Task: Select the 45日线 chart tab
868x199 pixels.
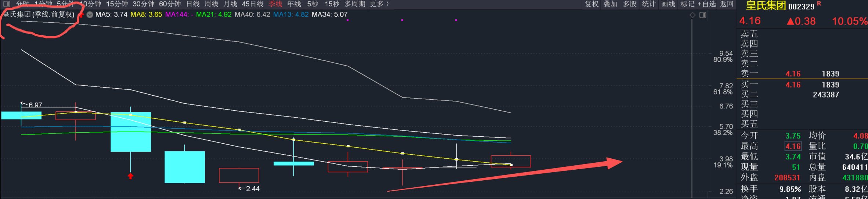Action: pos(252,4)
